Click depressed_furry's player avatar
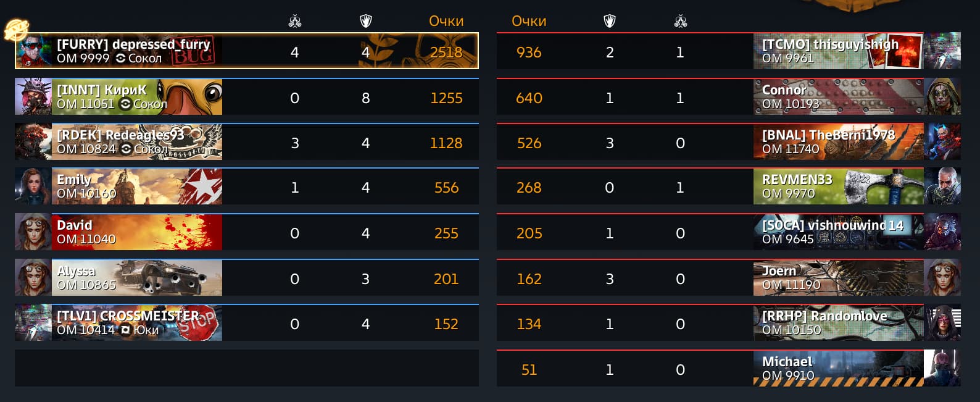The height and width of the screenshot is (402, 980). 34,51
